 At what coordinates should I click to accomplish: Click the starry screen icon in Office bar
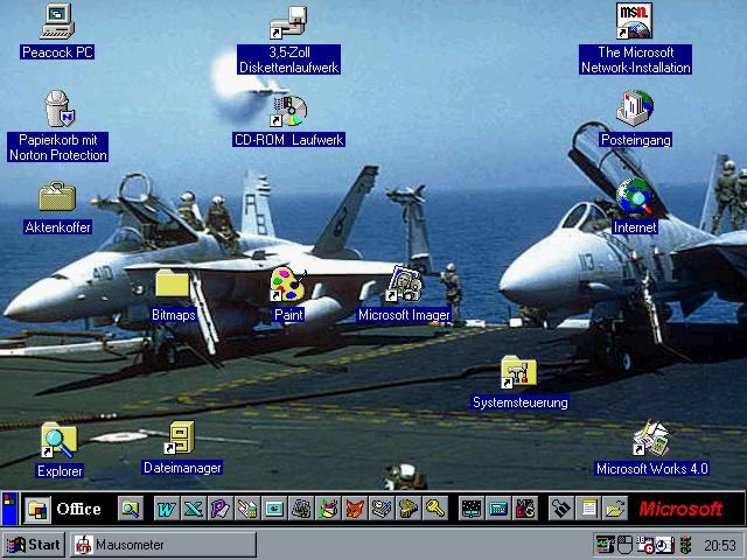[471, 509]
